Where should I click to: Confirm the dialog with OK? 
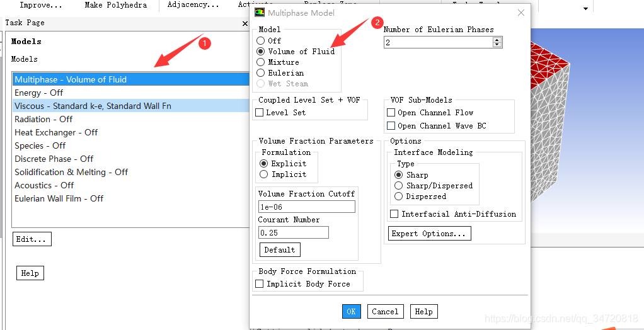tap(351, 312)
